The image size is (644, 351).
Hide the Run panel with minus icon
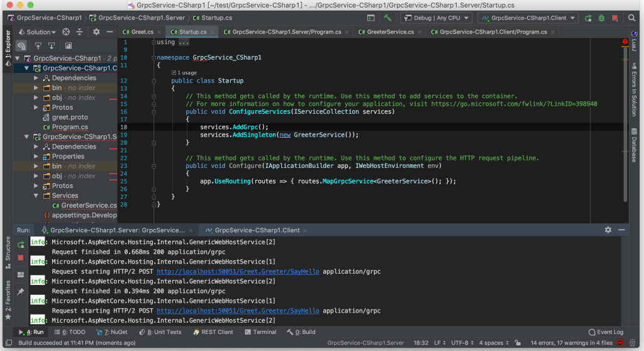pos(621,230)
